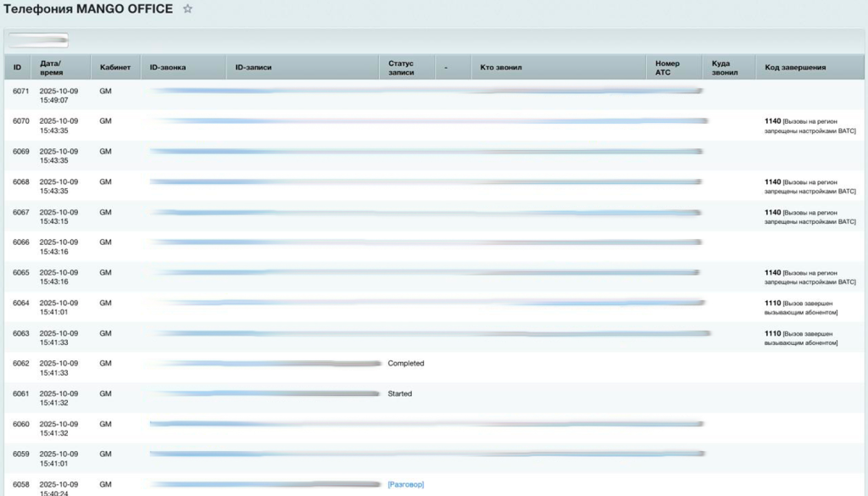
Task: Click code 1140 in row 6070
Action: click(772, 121)
